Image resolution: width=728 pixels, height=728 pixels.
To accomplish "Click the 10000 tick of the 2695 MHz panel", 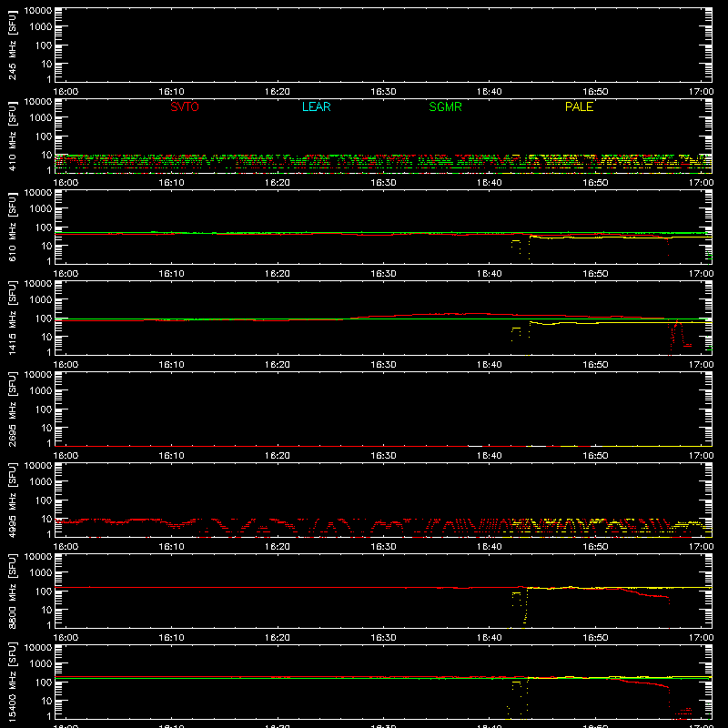I will 38,375.
